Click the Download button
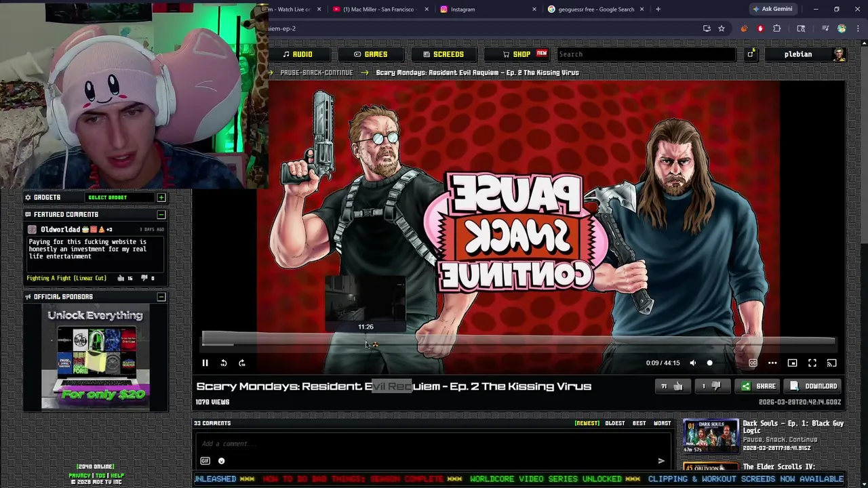Screen dimensions: 868x488 click(x=814, y=386)
